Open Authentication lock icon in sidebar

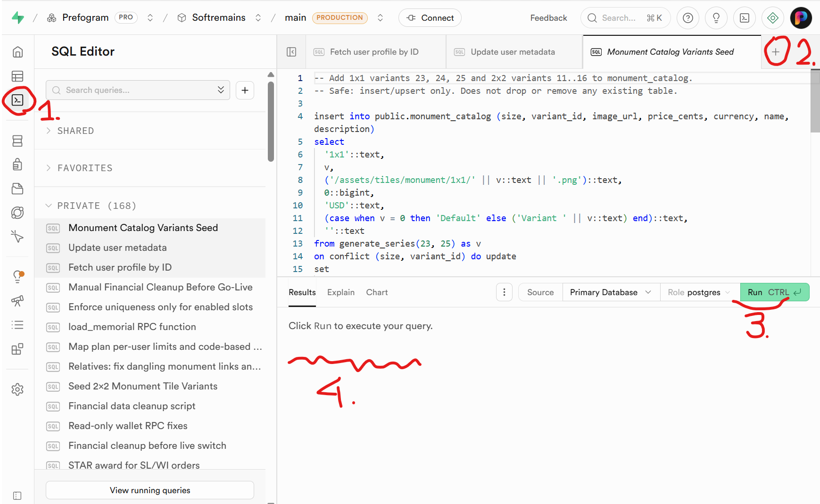pos(17,165)
